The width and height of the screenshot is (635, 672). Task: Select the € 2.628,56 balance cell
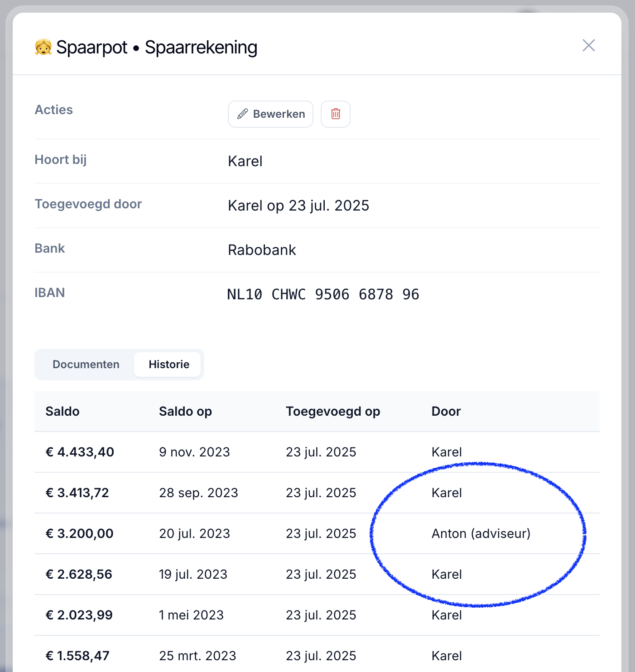[x=79, y=574]
